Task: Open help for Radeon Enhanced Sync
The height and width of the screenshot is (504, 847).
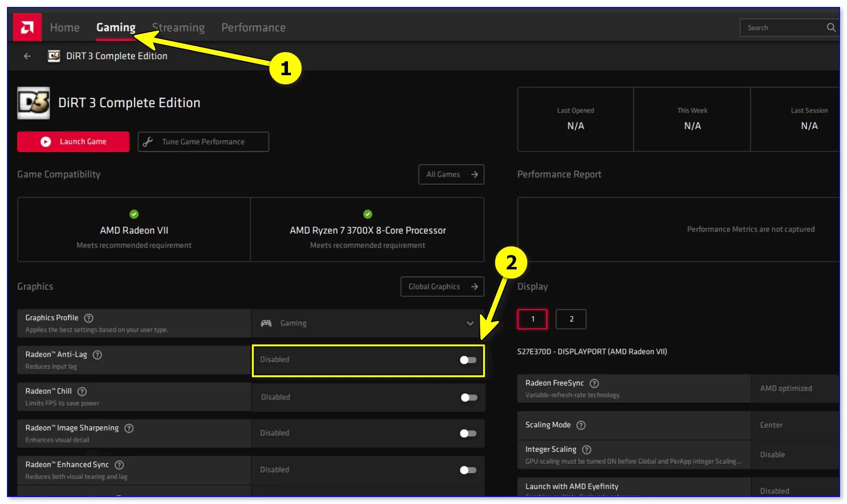Action: coord(120,465)
